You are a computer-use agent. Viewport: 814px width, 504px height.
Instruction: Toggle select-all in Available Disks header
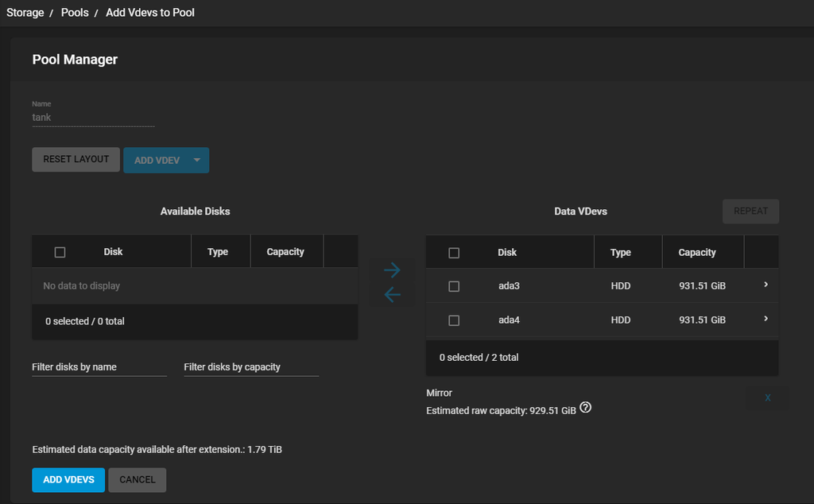pos(60,252)
